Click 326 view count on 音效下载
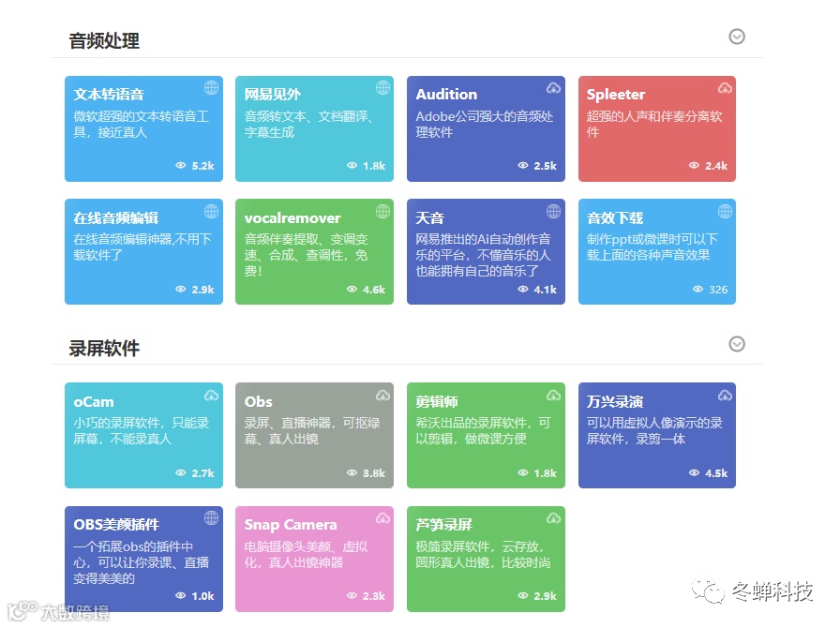This screenshot has height=628, width=840. pyautogui.click(x=718, y=290)
